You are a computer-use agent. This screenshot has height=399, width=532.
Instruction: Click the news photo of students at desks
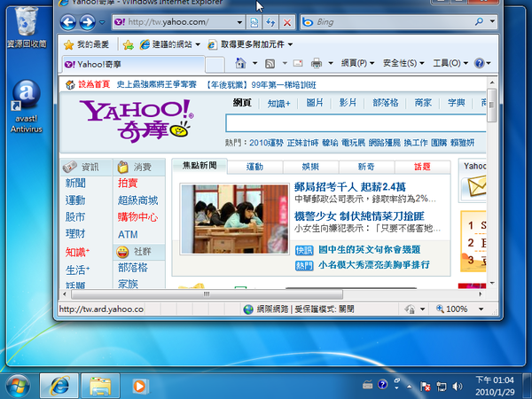234,219
